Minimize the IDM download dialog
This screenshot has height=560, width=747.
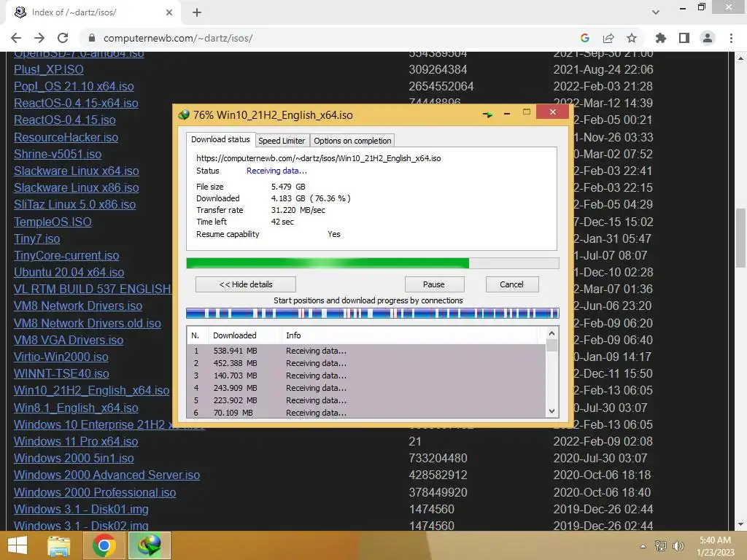(507, 114)
